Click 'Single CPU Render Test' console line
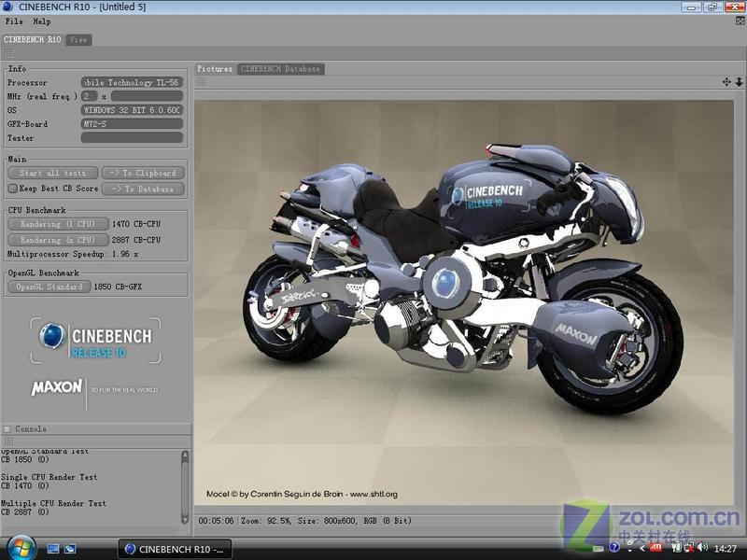 [x=49, y=477]
